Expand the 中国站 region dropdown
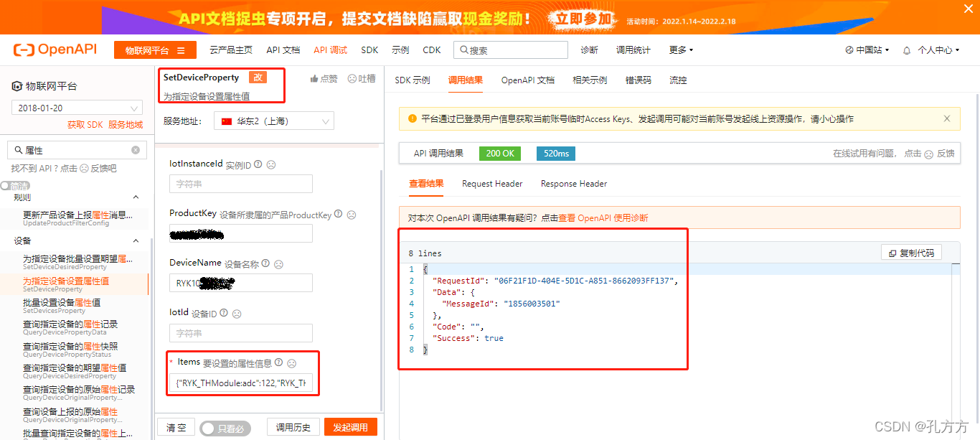Image resolution: width=980 pixels, height=440 pixels. 867,50
